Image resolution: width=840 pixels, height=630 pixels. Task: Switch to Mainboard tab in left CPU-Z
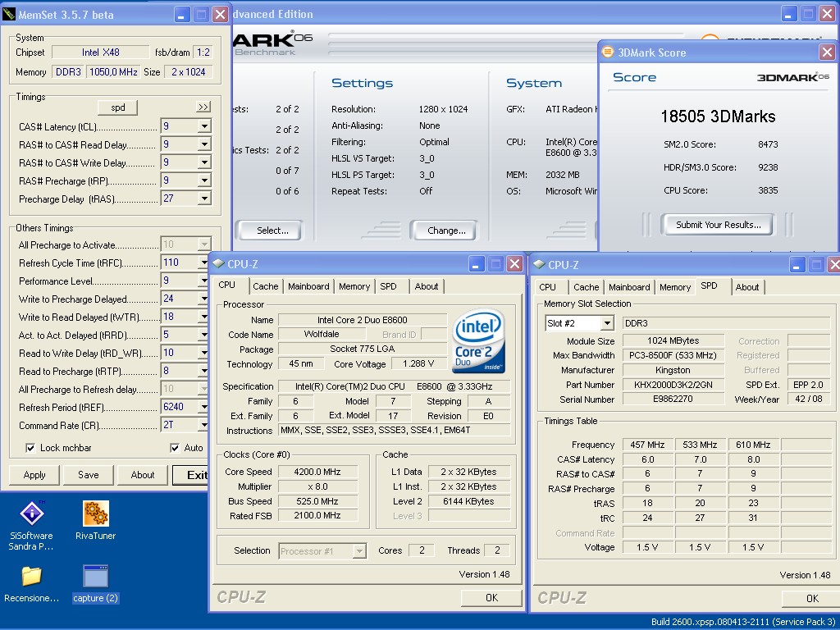[308, 286]
